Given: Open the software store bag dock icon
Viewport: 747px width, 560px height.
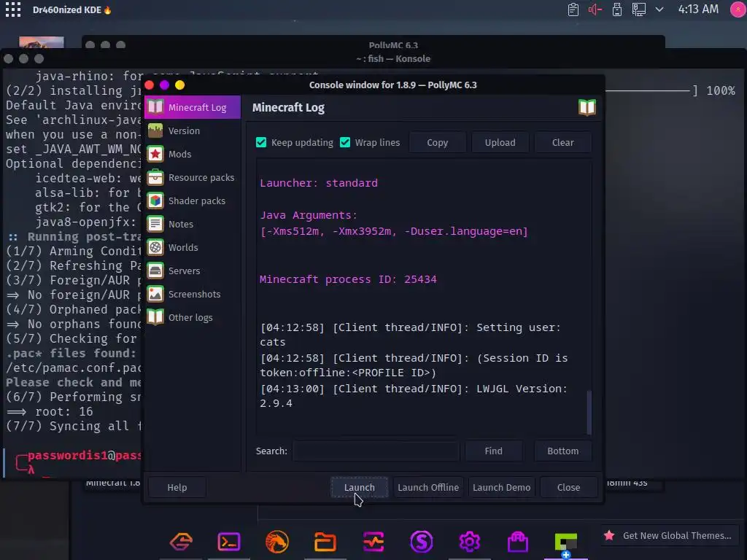Looking at the screenshot, I should point(518,542).
